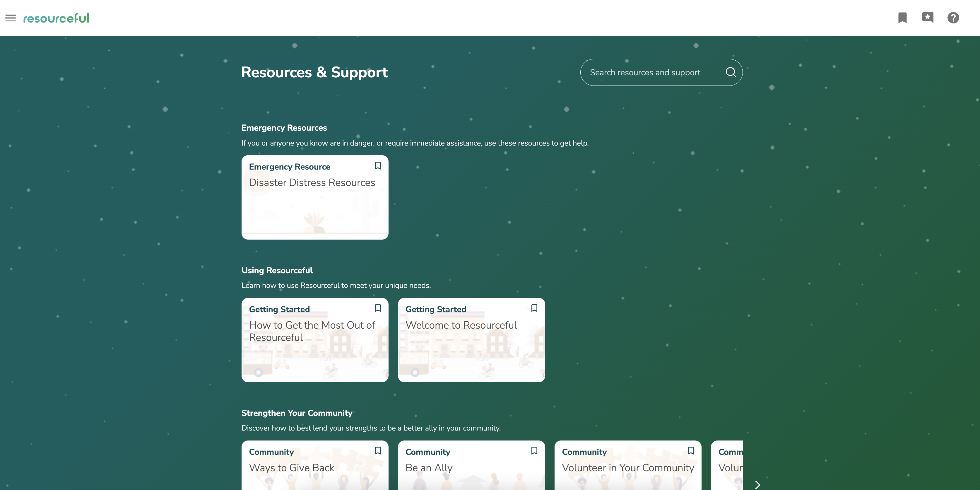Bookmark How to Get the Most Out card
980x490 pixels.
click(x=377, y=308)
